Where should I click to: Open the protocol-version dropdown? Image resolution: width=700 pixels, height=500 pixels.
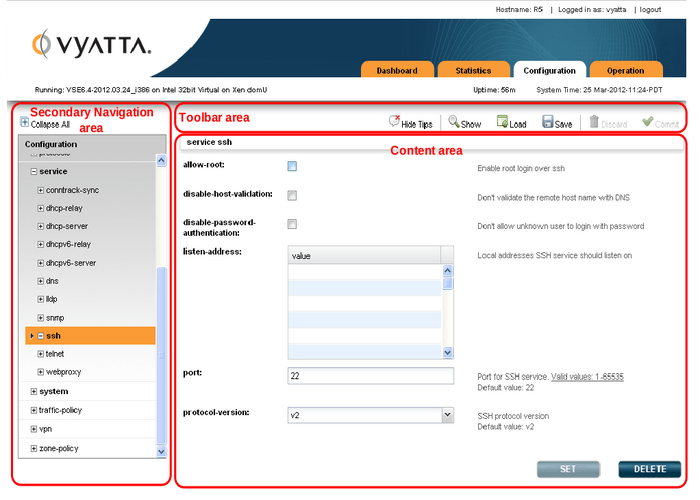pyautogui.click(x=448, y=415)
